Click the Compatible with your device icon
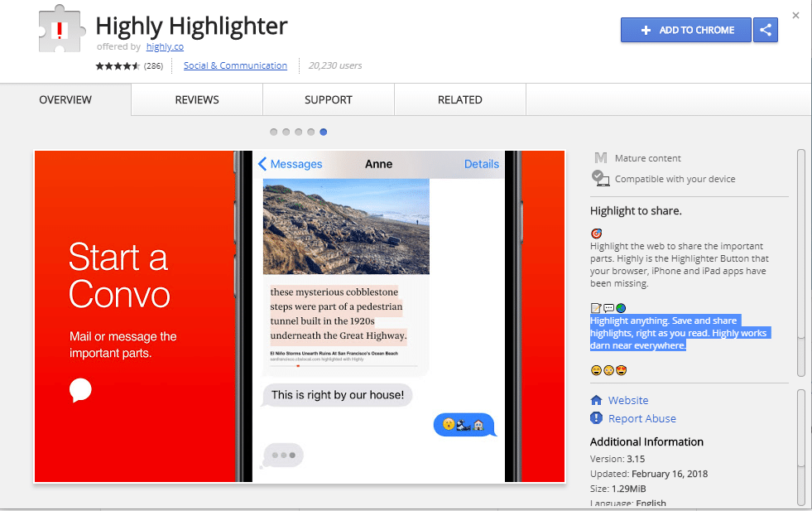The width and height of the screenshot is (812, 511). tap(600, 178)
